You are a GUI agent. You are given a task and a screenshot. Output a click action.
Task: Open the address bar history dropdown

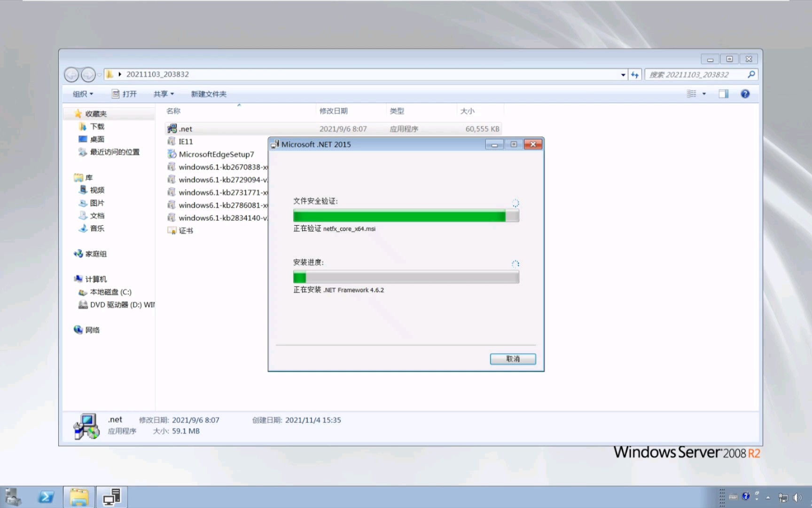click(623, 74)
